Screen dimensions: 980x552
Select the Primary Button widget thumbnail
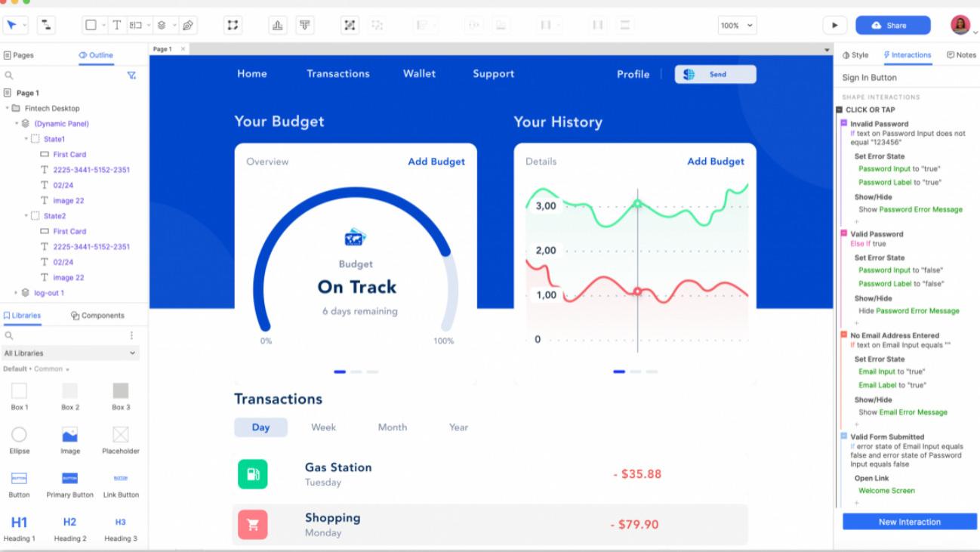click(x=69, y=478)
